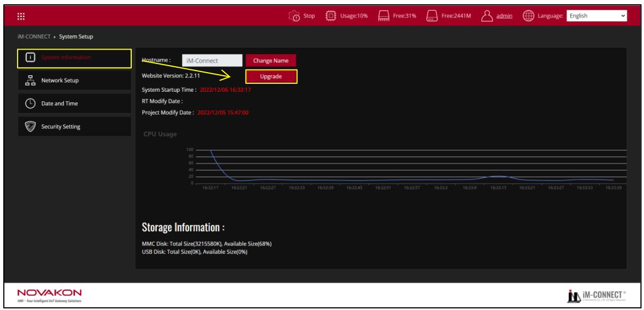Click the System Information sidebar icon
This screenshot has height=310, width=644.
tap(31, 58)
